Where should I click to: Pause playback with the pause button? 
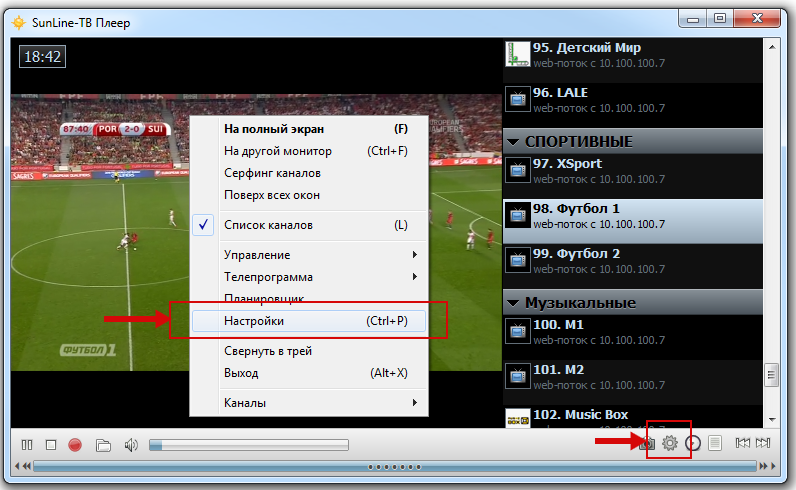27,445
